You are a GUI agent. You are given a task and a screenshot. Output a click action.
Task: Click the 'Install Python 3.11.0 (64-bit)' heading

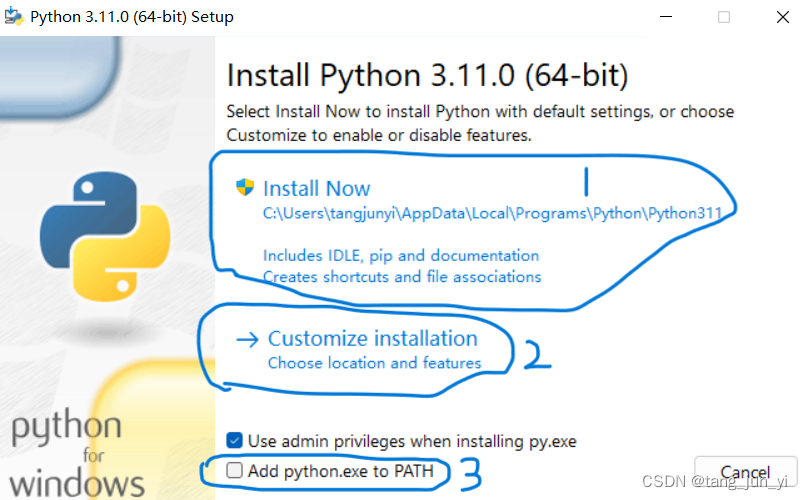pyautogui.click(x=427, y=76)
